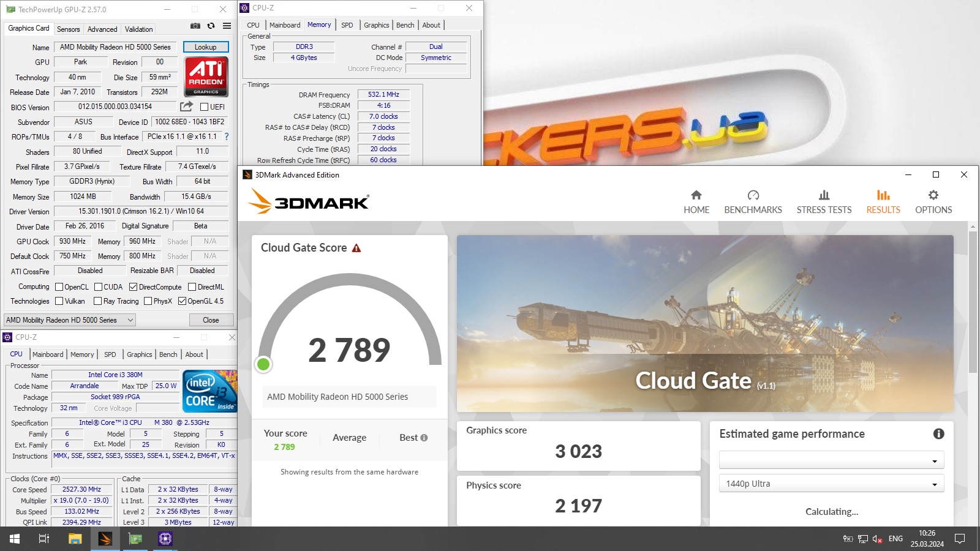The width and height of the screenshot is (980, 551).
Task: Click Lookup button in GPU-Z
Action: point(206,47)
